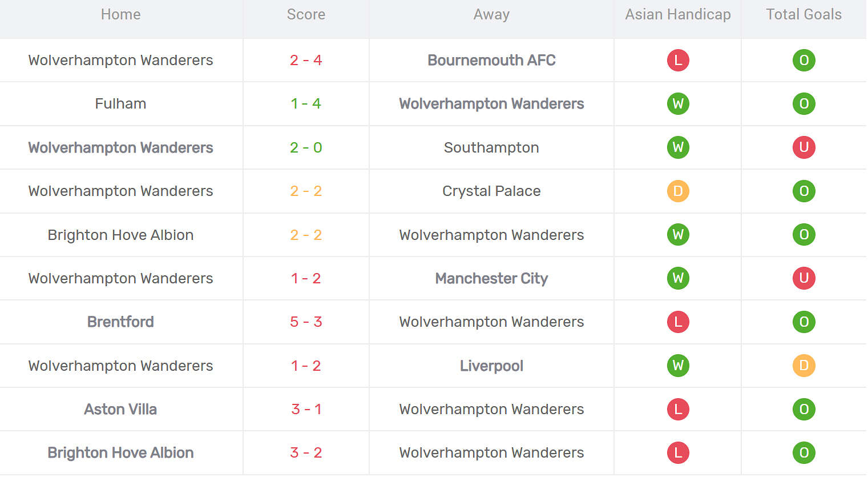Click L handicap badge in Brentford row
This screenshot has width=868, height=477.
[678, 322]
